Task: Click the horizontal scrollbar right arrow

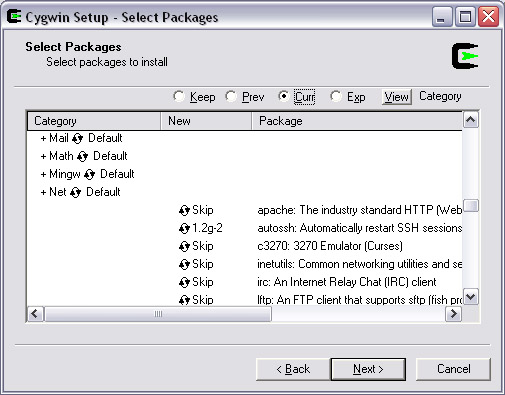Action: coord(454,314)
